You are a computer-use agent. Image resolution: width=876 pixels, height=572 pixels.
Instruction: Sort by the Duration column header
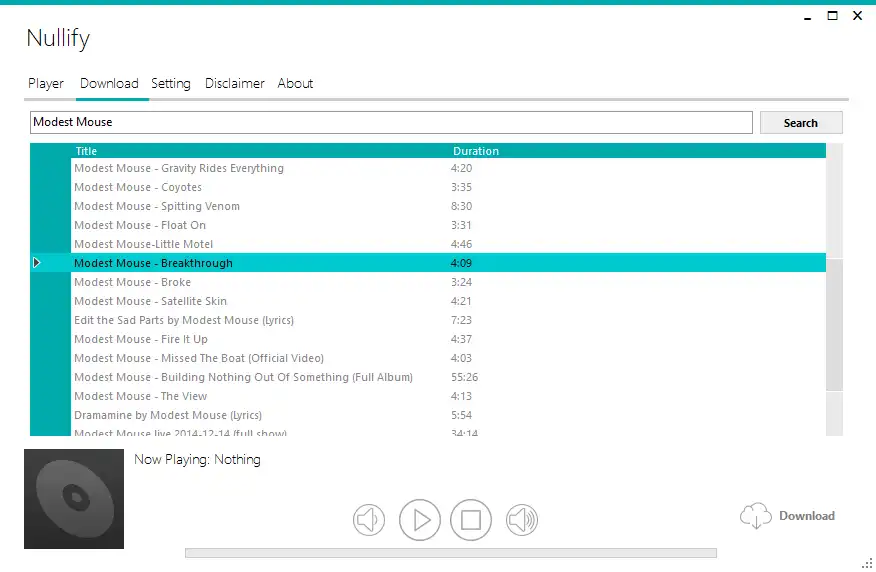coord(476,151)
